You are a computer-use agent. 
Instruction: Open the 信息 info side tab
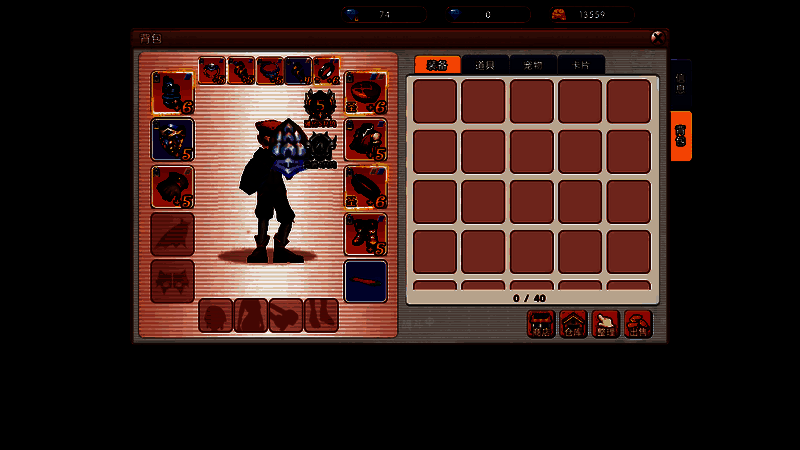(681, 83)
